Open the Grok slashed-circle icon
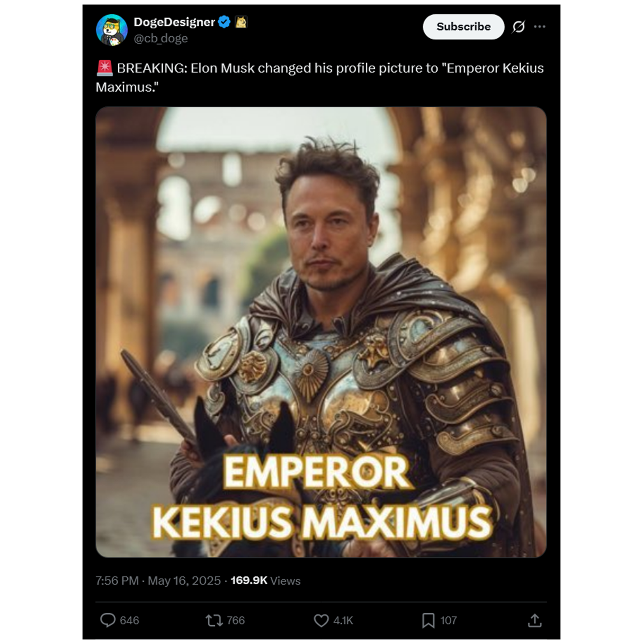This screenshot has width=644, height=644. tap(518, 27)
